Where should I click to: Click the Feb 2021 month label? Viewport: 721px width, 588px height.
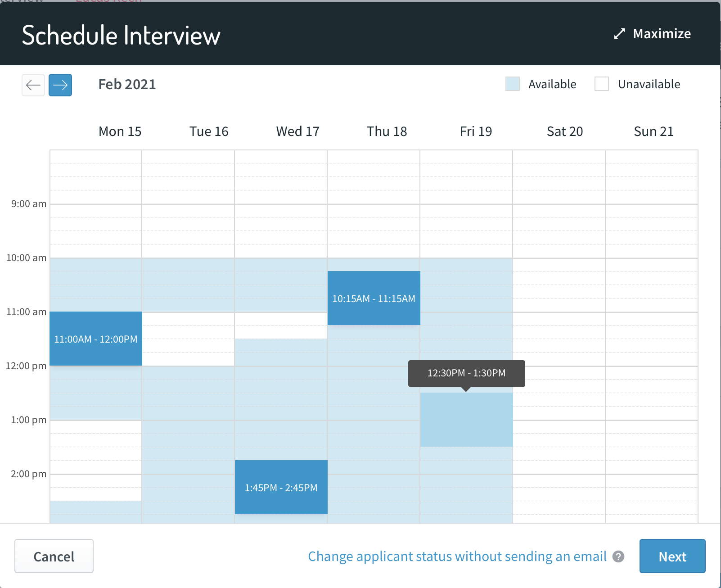(127, 85)
